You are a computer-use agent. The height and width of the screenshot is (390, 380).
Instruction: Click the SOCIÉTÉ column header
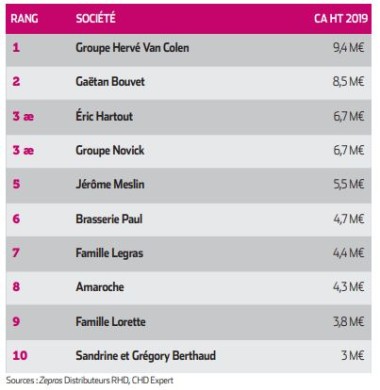[96, 18]
